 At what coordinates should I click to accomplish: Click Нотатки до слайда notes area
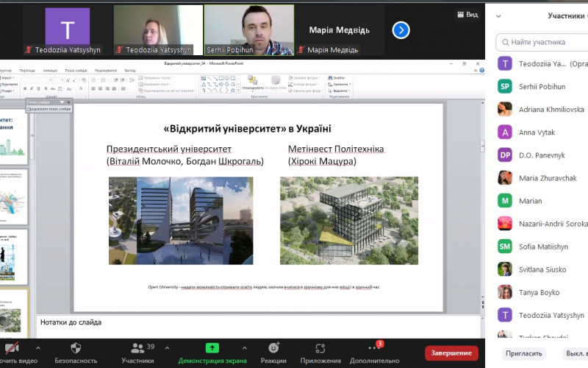[259, 327]
